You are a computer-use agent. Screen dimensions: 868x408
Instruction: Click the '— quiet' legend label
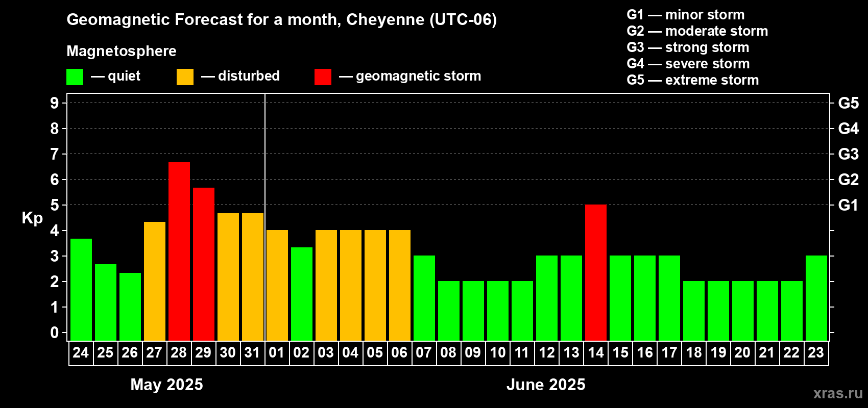(x=116, y=76)
